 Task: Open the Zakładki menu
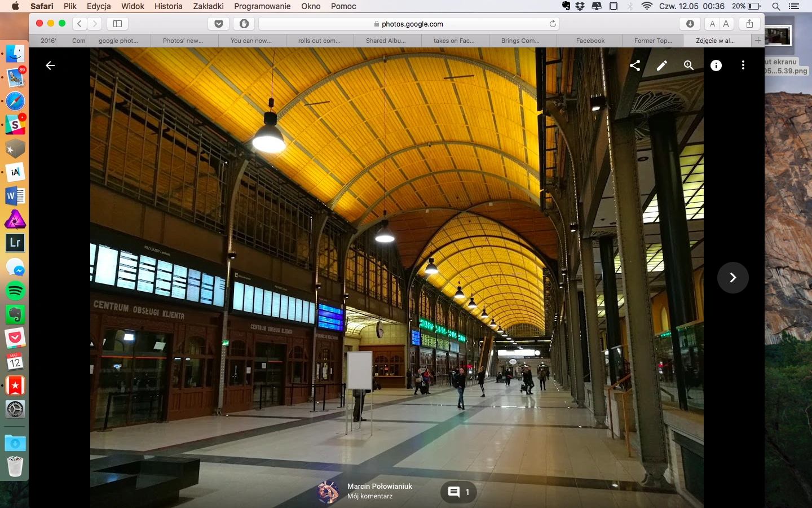[x=208, y=6]
